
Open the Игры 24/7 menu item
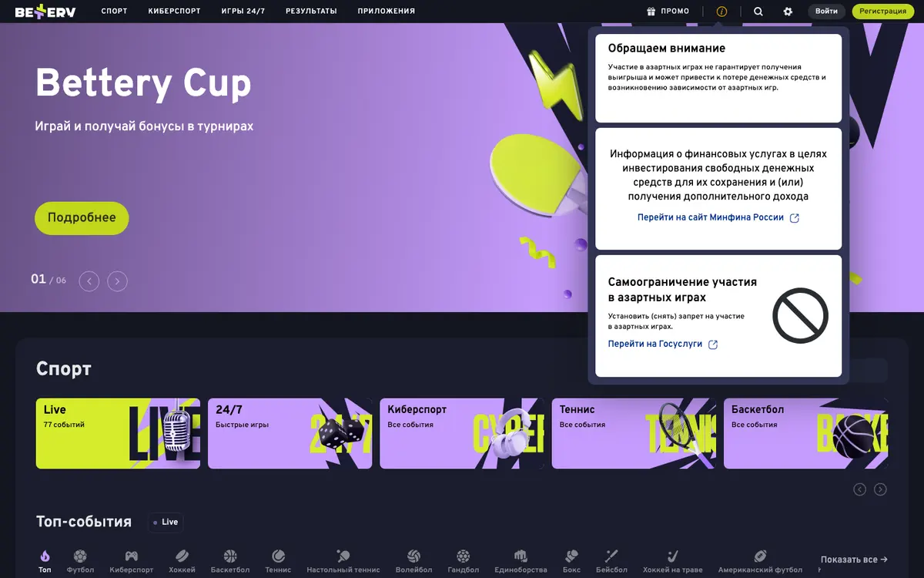(243, 12)
